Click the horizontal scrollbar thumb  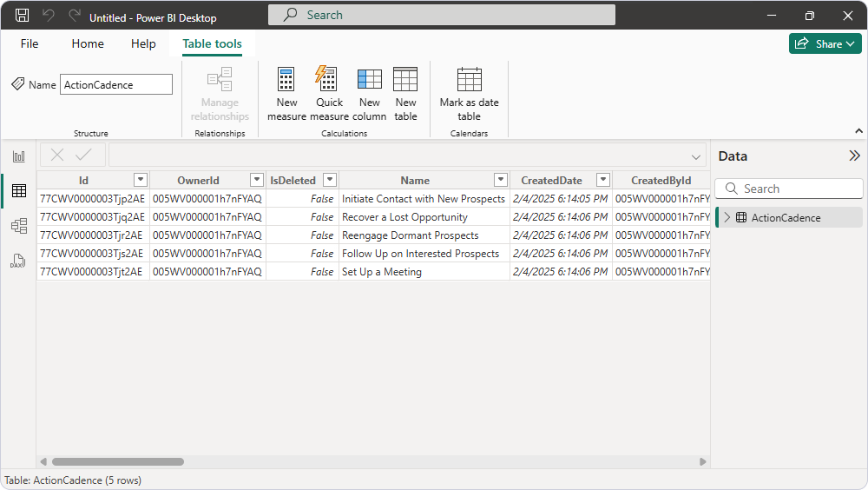point(118,461)
